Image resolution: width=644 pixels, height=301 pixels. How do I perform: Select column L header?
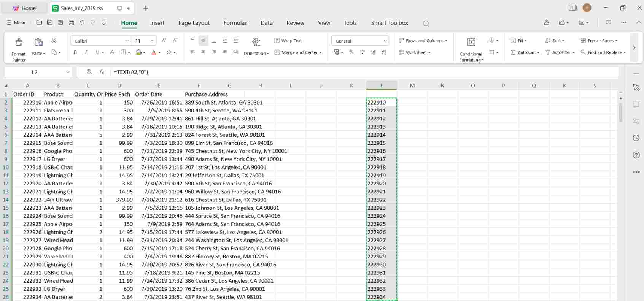382,86
